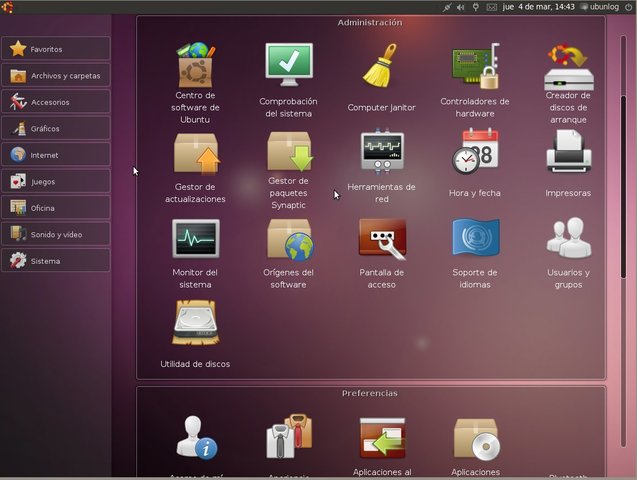Open Gestor de actualizaciones
Viewport: 637px width, 480px height.
pos(195,168)
